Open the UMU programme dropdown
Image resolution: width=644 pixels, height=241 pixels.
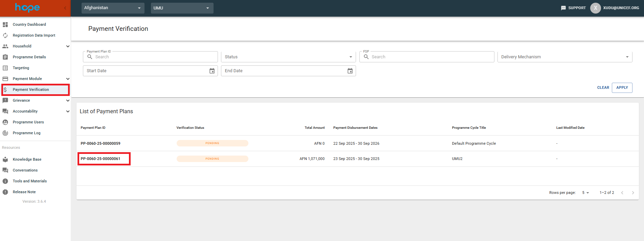click(x=182, y=8)
